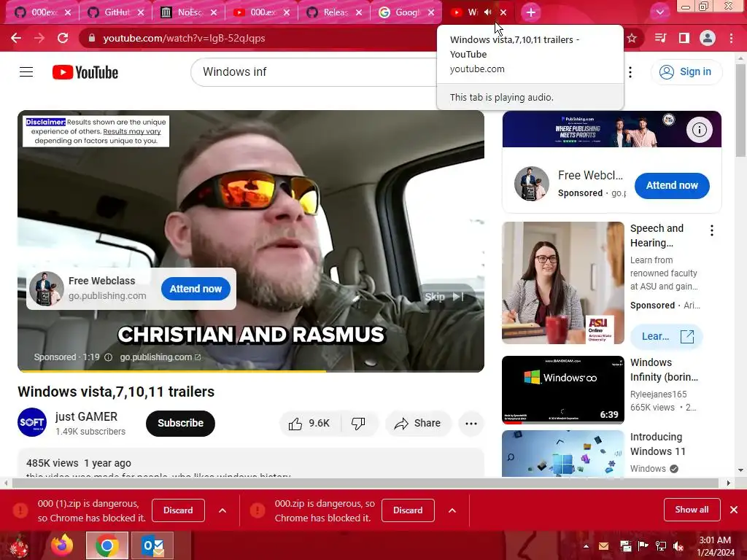This screenshot has height=560, width=747.
Task: Open options for Speech and Hearing ad
Action: point(712,231)
